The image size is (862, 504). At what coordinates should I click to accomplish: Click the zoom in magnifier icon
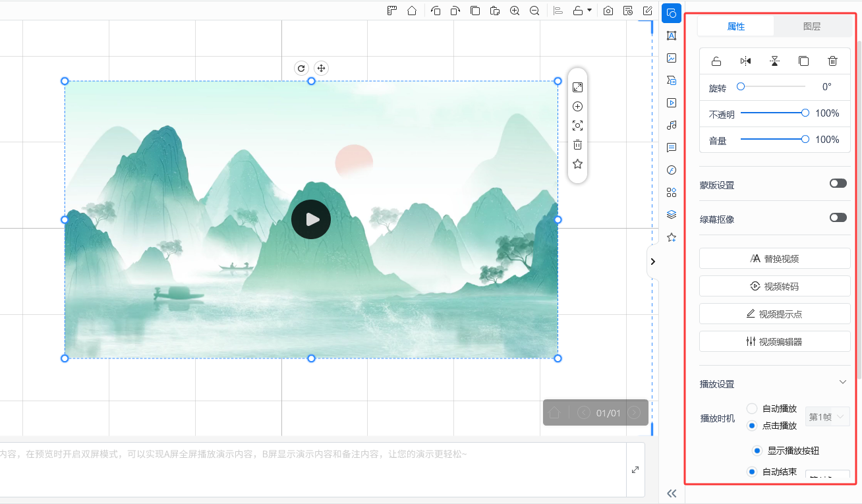click(515, 11)
